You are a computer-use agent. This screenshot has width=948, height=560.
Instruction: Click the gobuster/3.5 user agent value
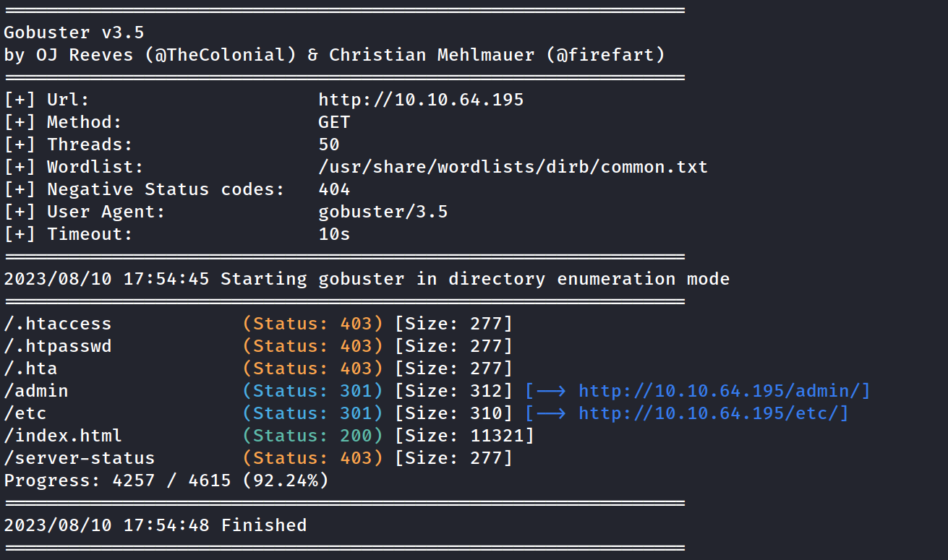tap(383, 212)
